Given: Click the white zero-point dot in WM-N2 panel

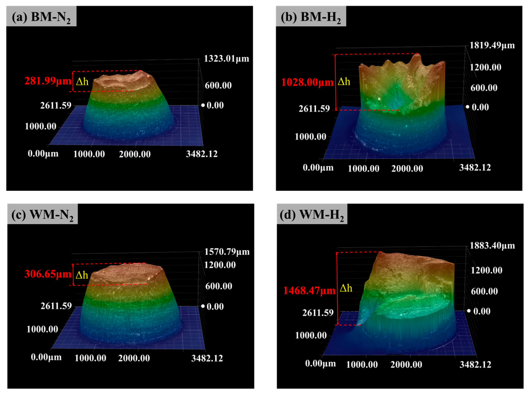Looking at the screenshot, I should click(203, 306).
